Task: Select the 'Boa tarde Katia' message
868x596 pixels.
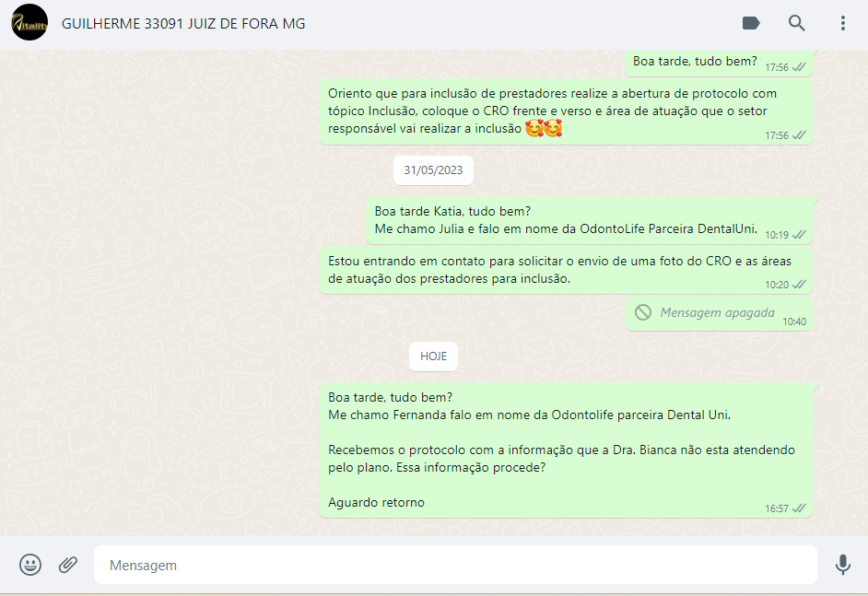Action: click(589, 220)
